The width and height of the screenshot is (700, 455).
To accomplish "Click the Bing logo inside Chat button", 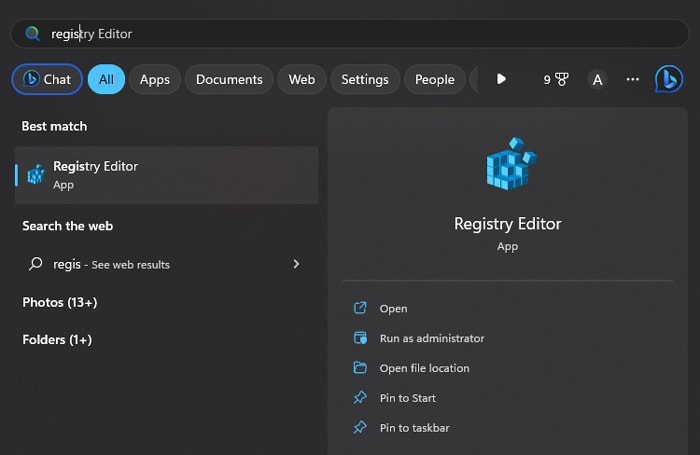I will tap(31, 79).
